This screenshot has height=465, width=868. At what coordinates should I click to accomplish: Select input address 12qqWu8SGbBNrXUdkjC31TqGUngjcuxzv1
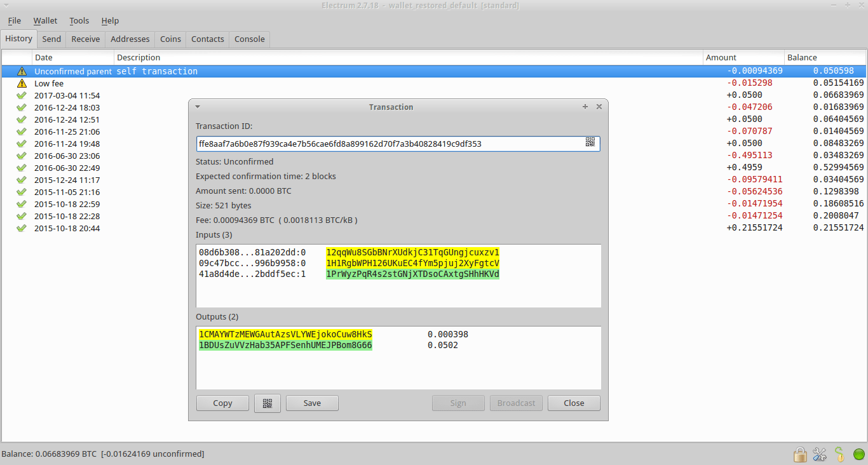pyautogui.click(x=412, y=252)
